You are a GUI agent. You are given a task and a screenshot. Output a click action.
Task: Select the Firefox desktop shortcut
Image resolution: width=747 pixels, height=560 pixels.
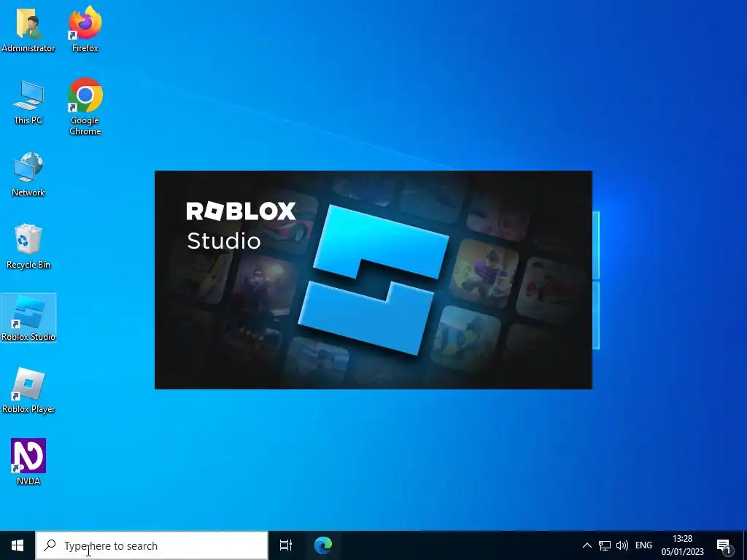85,29
